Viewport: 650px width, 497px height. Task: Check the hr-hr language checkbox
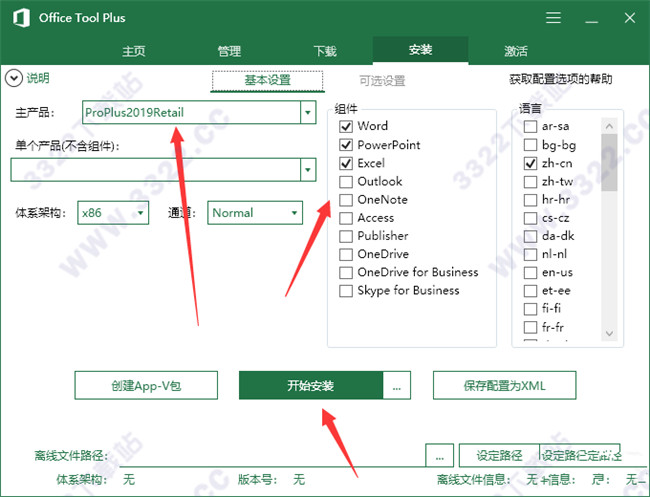(530, 200)
